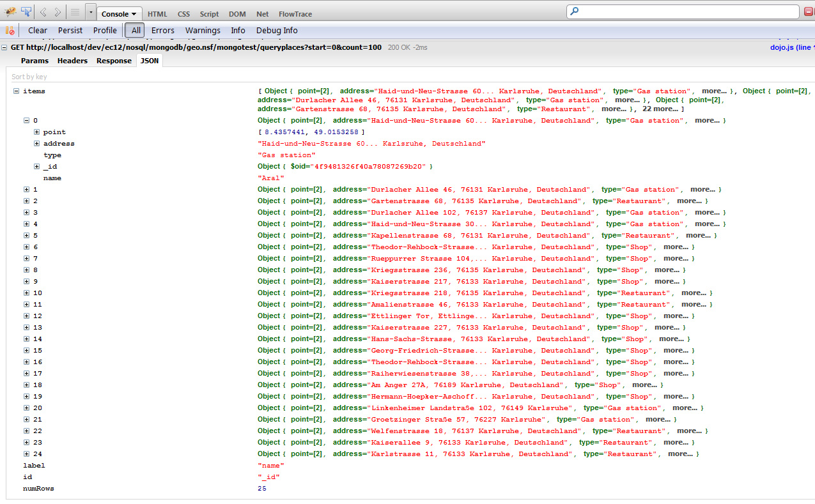Open the Response tab of the request
This screenshot has height=504, width=815.
pyautogui.click(x=114, y=61)
